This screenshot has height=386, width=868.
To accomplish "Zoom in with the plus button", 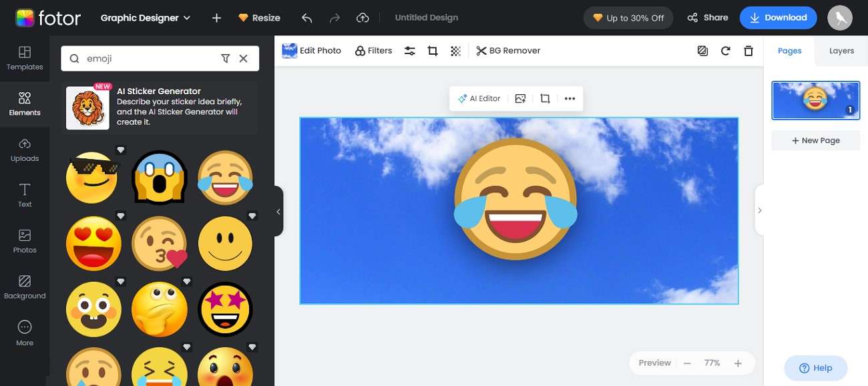I will 738,363.
